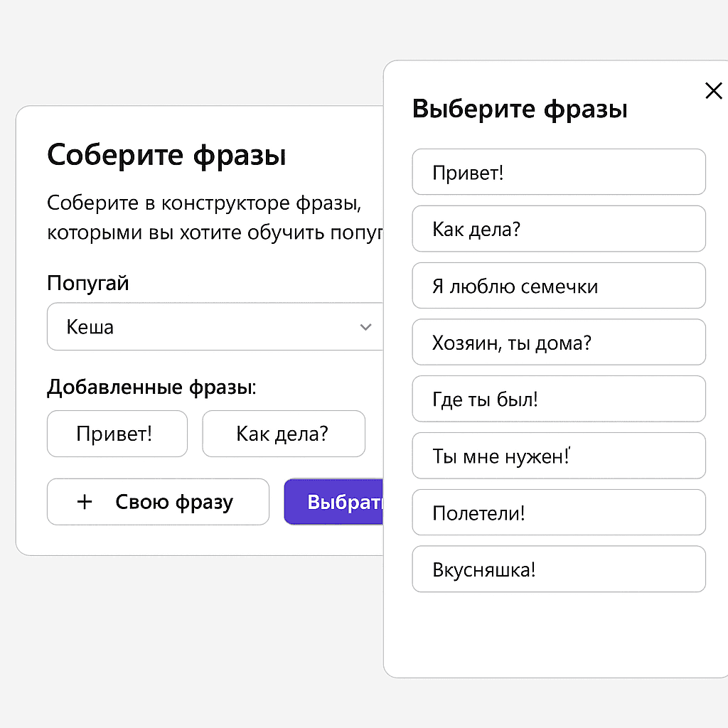Select Ты мне нужен! option

(559, 456)
